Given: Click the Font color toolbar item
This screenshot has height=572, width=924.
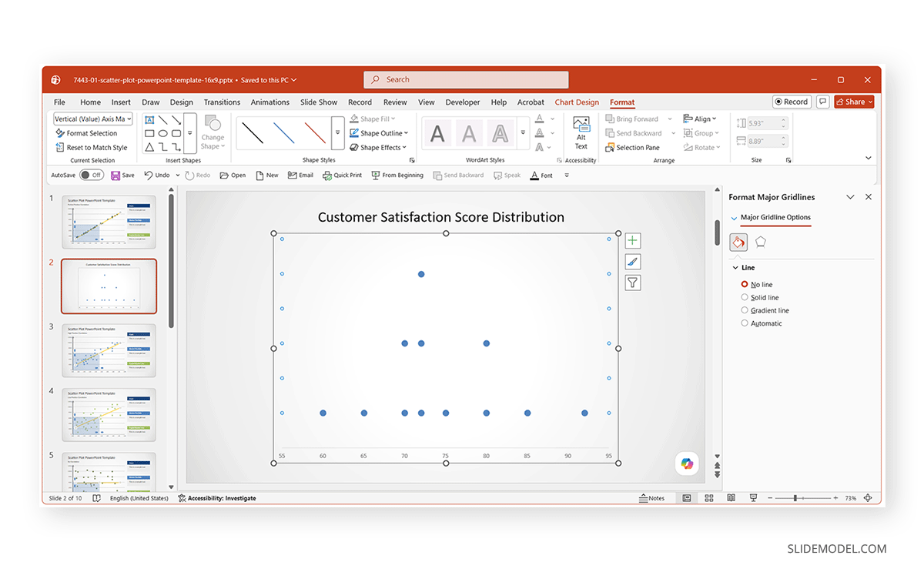Looking at the screenshot, I should pos(541,176).
